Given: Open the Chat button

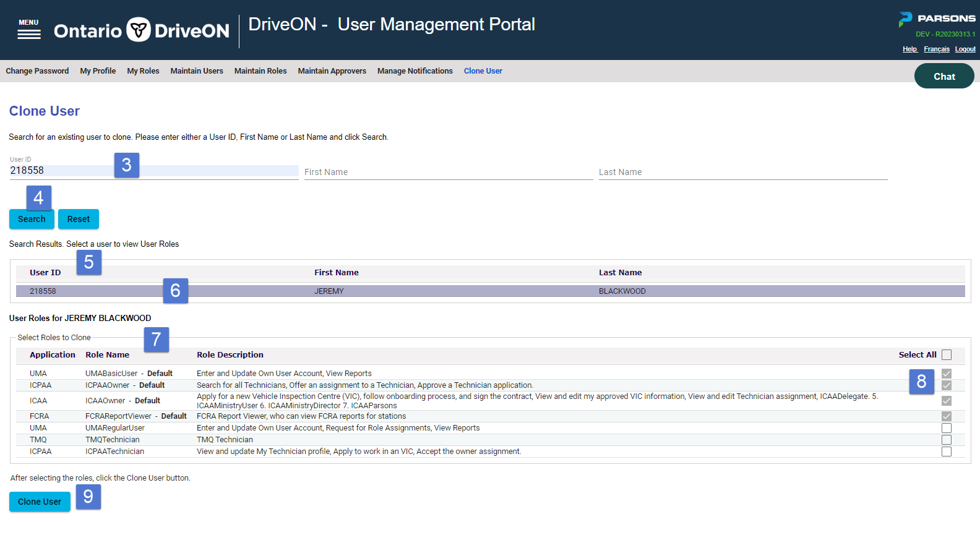Looking at the screenshot, I should [943, 76].
